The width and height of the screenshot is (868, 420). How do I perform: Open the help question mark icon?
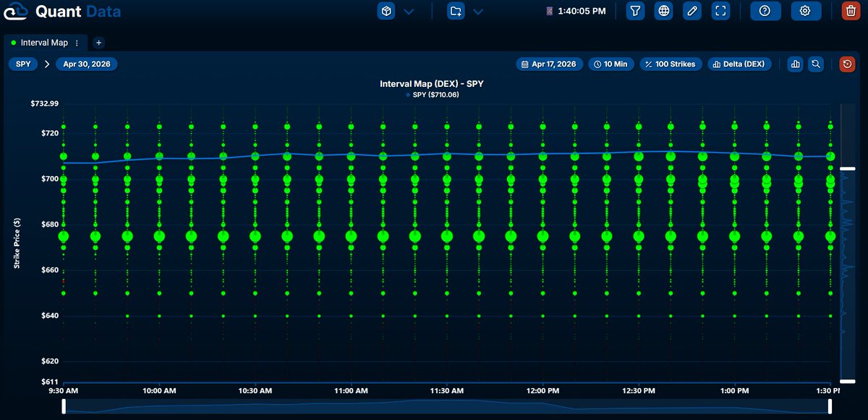(x=765, y=11)
